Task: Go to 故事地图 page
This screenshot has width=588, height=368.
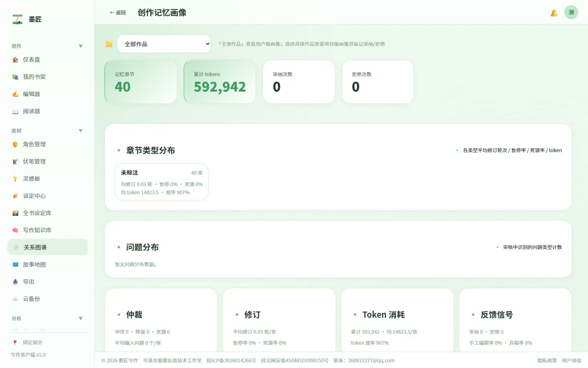Action: [x=47, y=265]
